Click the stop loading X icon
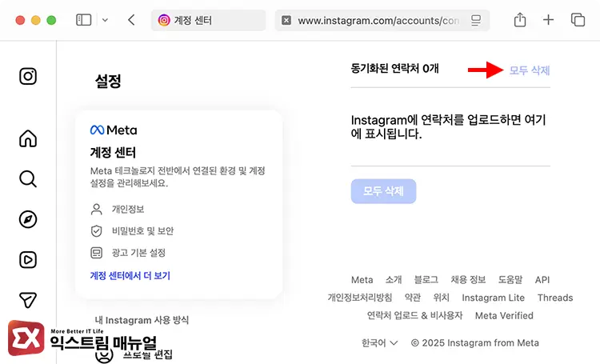The width and height of the screenshot is (600, 364). point(286,20)
